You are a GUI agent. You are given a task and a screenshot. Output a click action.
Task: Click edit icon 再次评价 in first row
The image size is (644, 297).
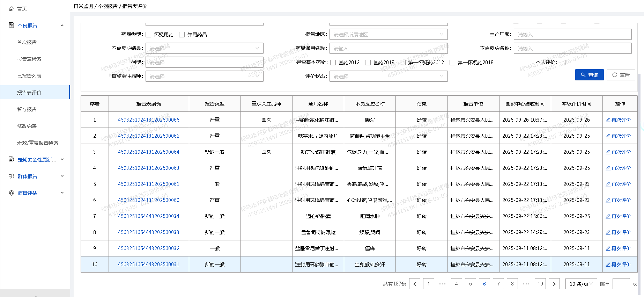point(608,120)
